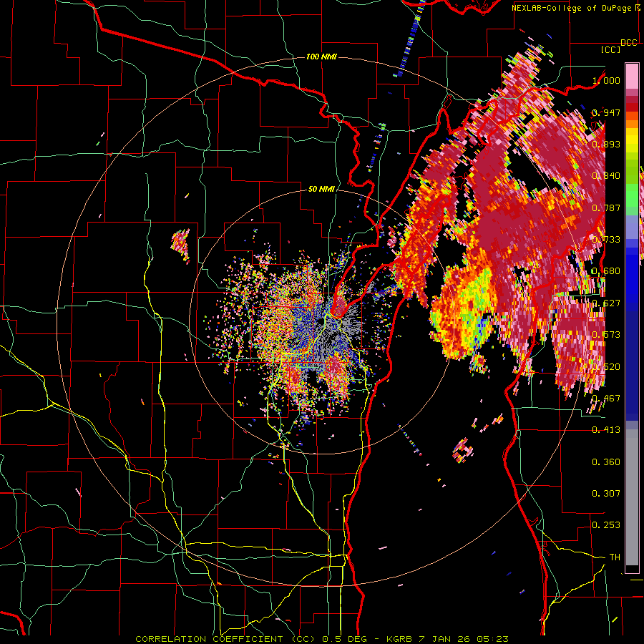Click the 0.680 color scale value

coord(606,271)
